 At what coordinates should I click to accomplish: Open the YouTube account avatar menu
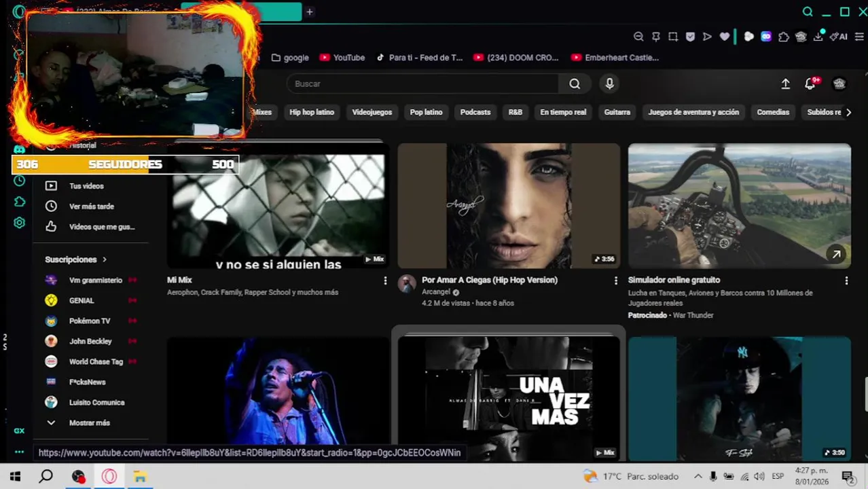[x=839, y=84]
